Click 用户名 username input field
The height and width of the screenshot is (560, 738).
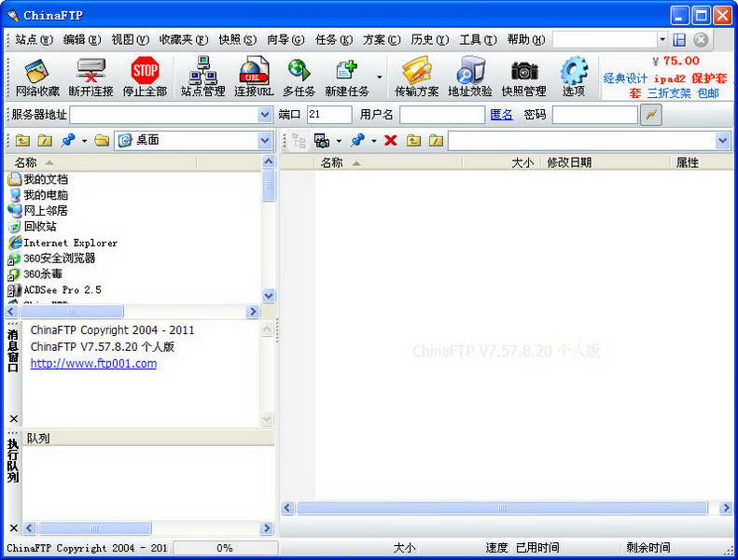[442, 115]
